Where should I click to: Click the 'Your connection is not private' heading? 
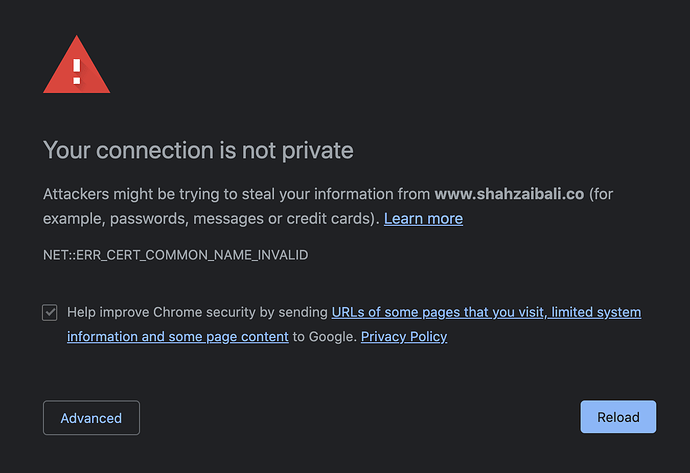pos(198,151)
